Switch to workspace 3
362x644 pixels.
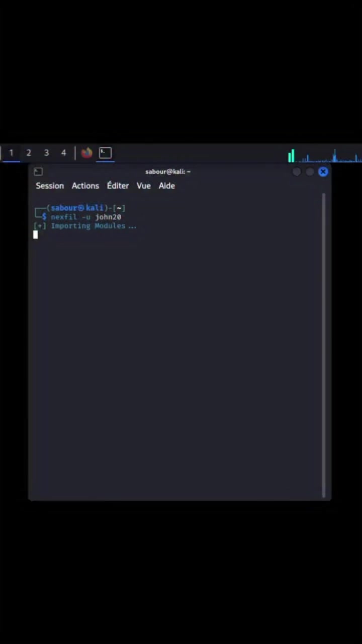point(46,152)
